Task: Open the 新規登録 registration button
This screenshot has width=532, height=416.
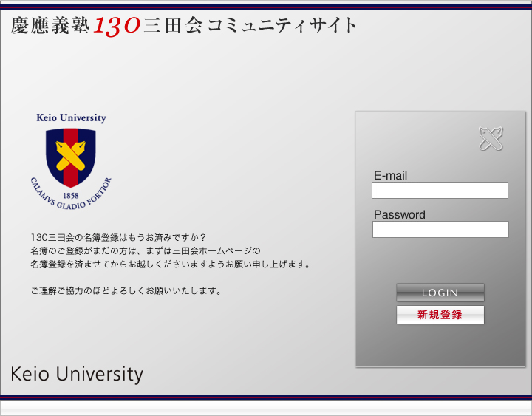Action: tap(440, 315)
